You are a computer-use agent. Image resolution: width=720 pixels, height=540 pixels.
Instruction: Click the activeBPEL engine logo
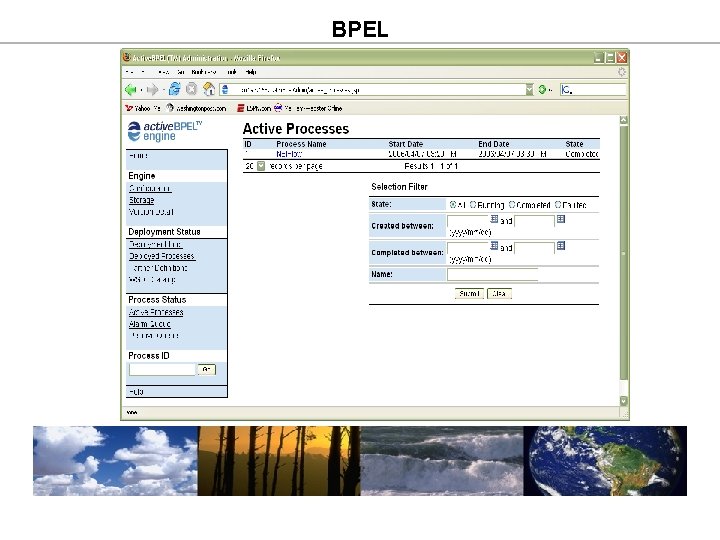[x=164, y=131]
